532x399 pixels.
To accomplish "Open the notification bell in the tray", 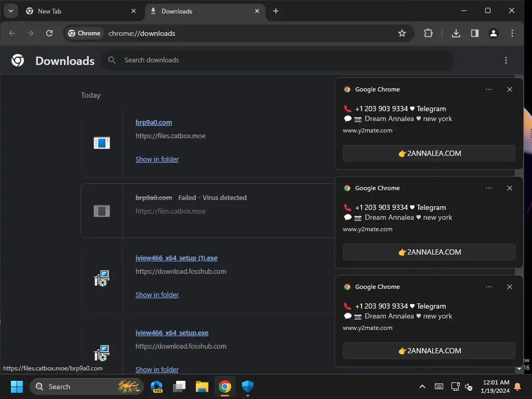I will coord(518,387).
